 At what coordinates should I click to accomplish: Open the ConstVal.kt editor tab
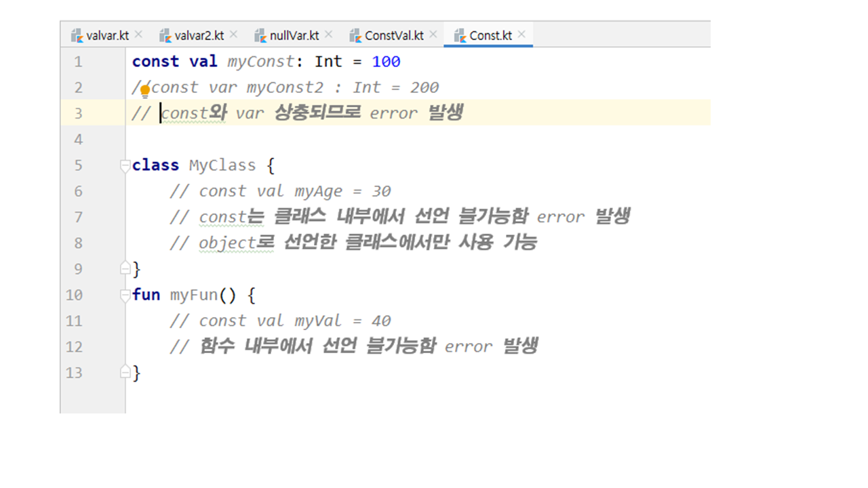[393, 35]
